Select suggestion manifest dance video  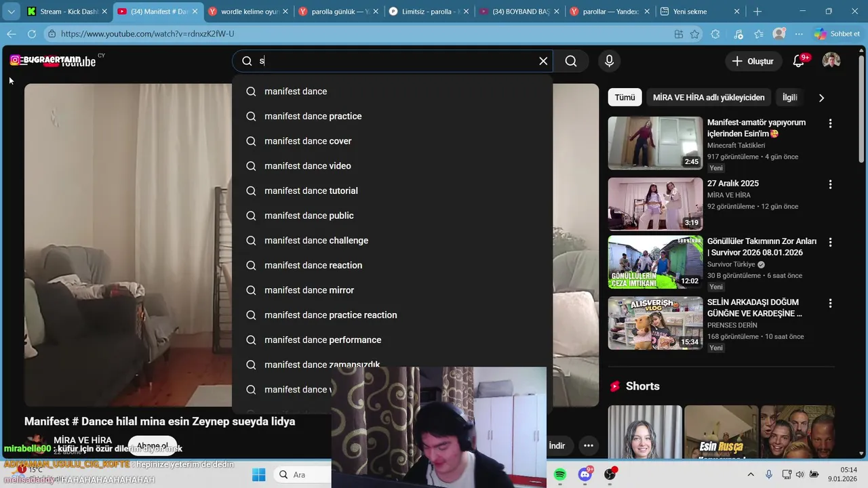(x=393, y=166)
